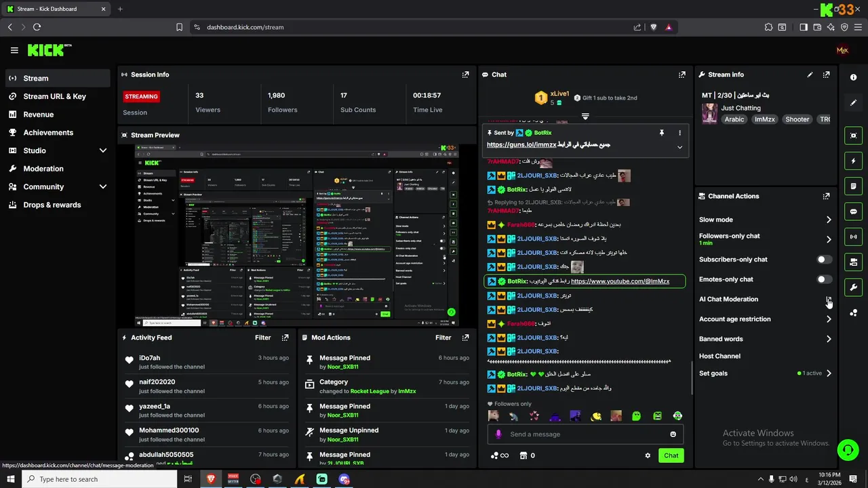This screenshot has width=868, height=488.
Task: Toggle Emotes-only chat switch
Action: pyautogui.click(x=824, y=279)
